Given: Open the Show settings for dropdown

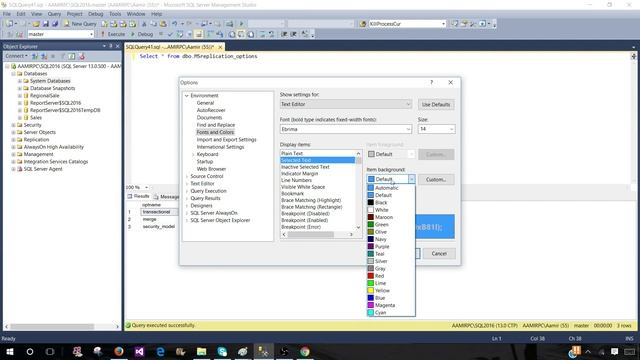Looking at the screenshot, I should pos(346,104).
